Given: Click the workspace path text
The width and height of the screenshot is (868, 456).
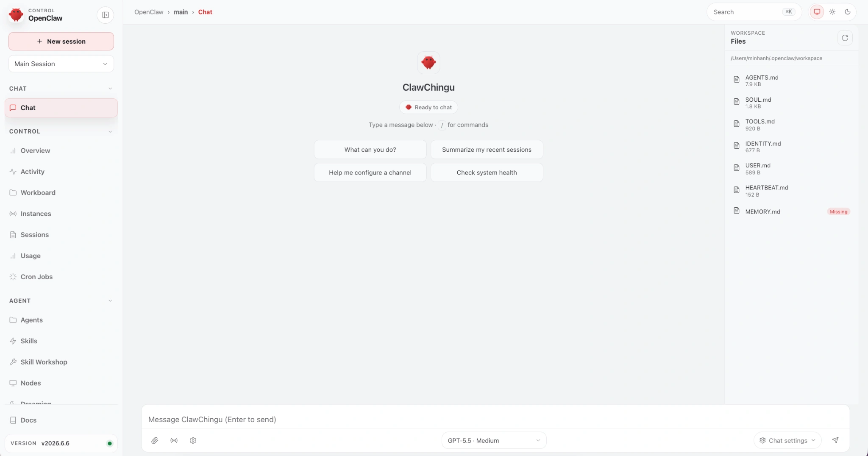Looking at the screenshot, I should click(x=776, y=58).
